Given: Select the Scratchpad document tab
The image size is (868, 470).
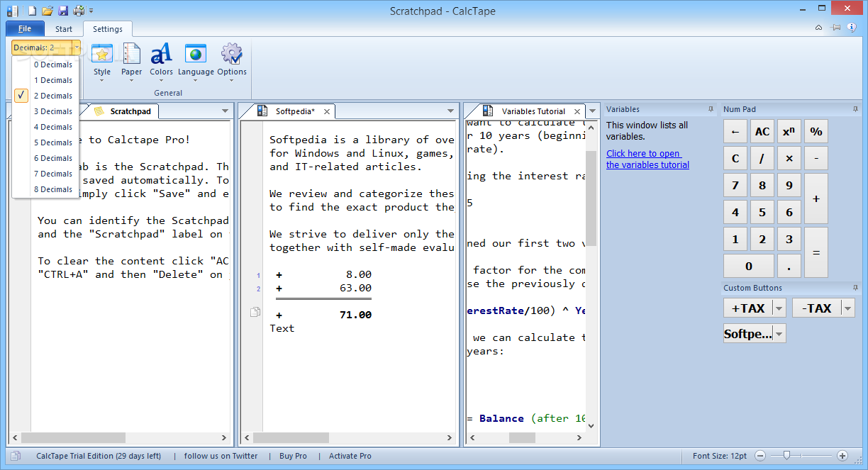Looking at the screenshot, I should [123, 111].
